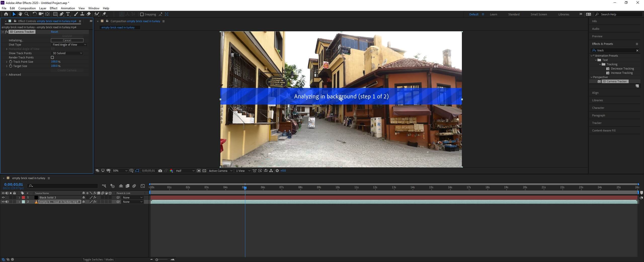This screenshot has height=262, width=644.
Task: Select the Clone Stamp tool
Action: click(x=82, y=14)
